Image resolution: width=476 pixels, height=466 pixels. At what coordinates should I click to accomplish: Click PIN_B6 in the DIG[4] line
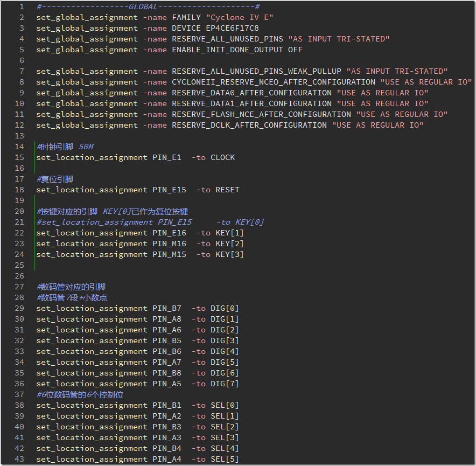(x=167, y=352)
